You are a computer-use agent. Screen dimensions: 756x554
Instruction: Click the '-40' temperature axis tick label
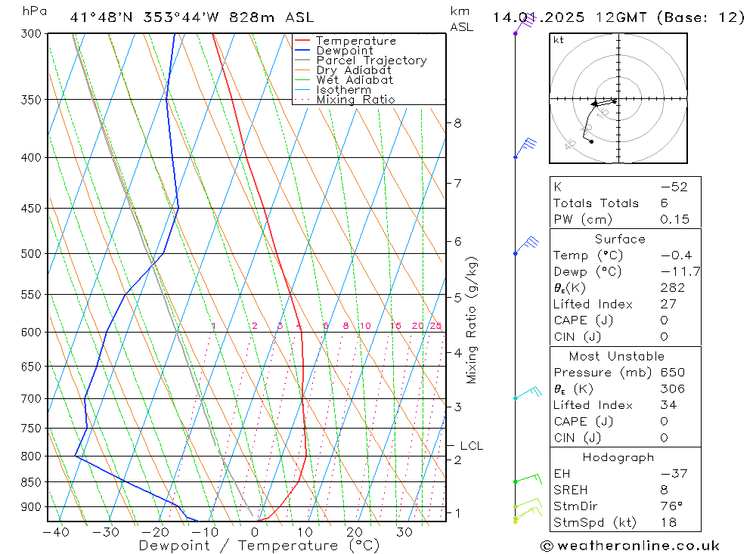click(57, 532)
